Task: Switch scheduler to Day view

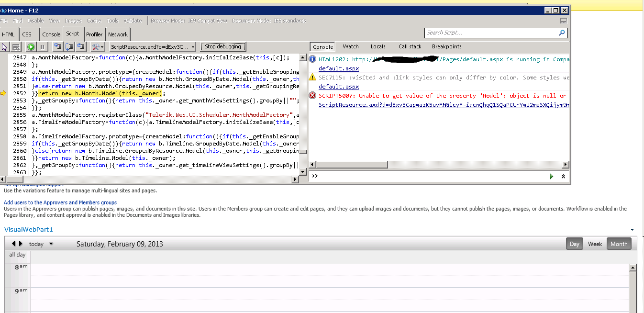Action: [x=575, y=244]
